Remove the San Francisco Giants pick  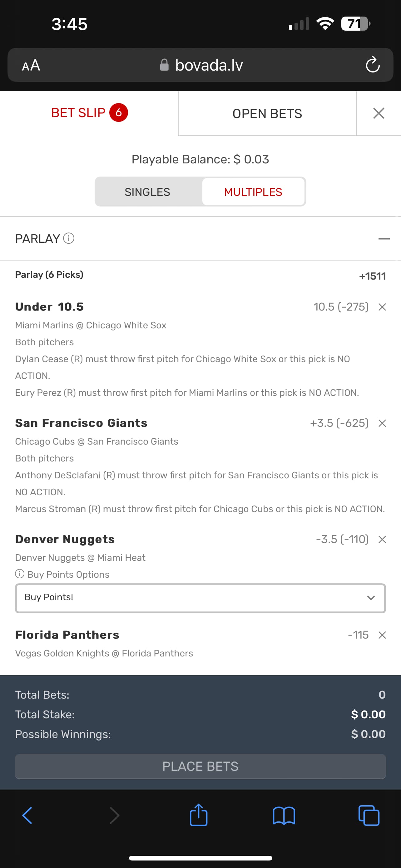pyautogui.click(x=382, y=423)
